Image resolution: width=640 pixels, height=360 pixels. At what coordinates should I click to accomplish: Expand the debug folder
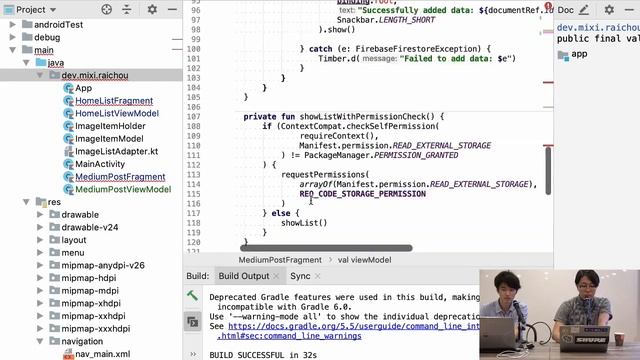point(13,37)
